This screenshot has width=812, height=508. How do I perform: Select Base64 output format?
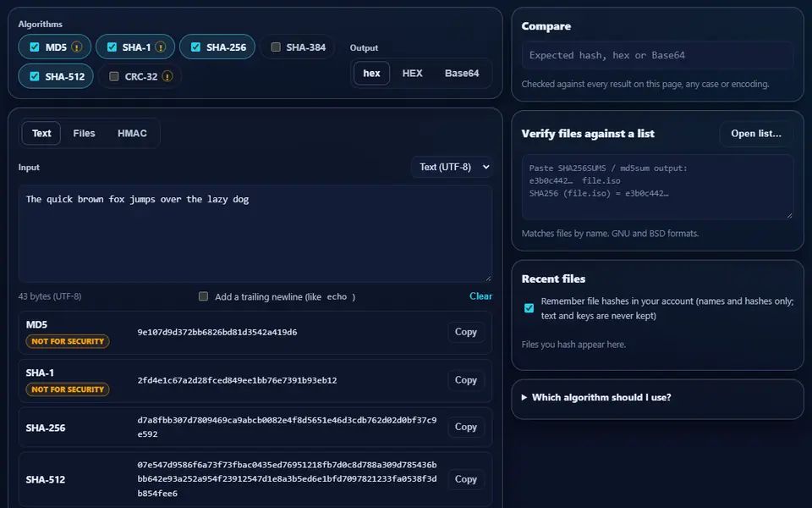click(x=462, y=73)
